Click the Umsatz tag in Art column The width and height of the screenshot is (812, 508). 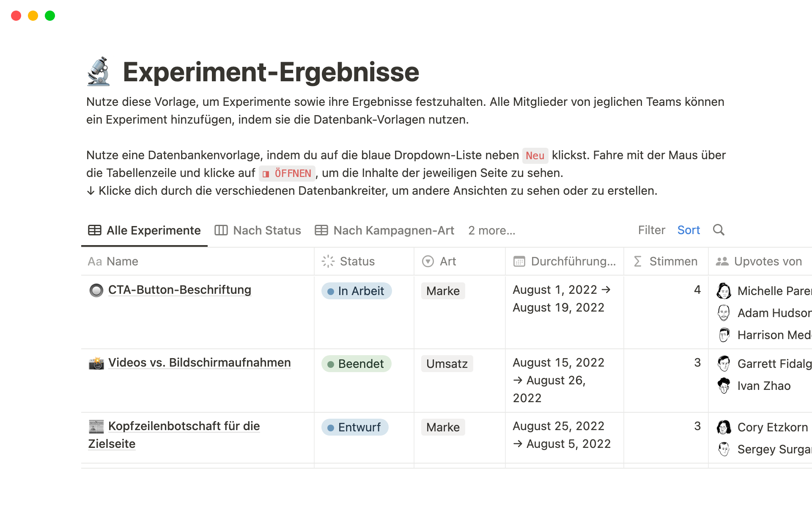[447, 364]
